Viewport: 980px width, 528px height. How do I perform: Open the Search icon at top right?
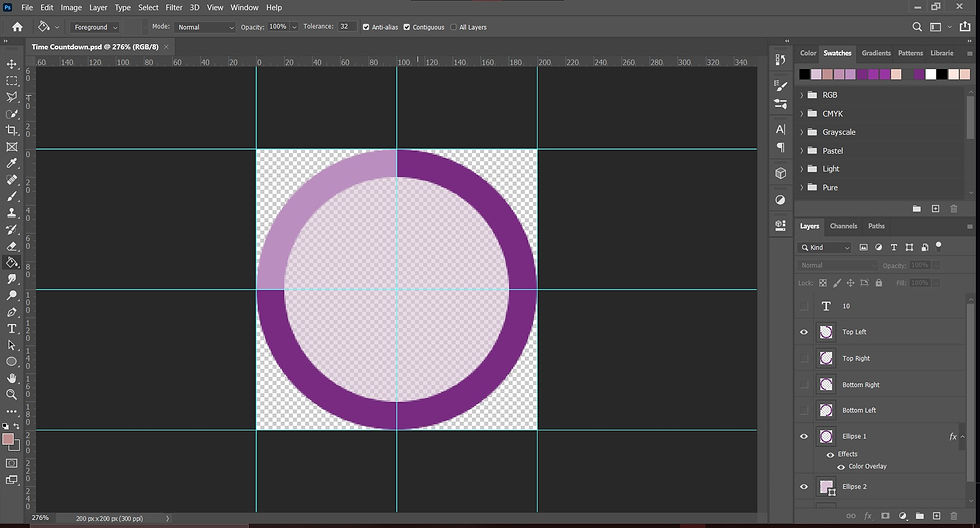pos(917,27)
